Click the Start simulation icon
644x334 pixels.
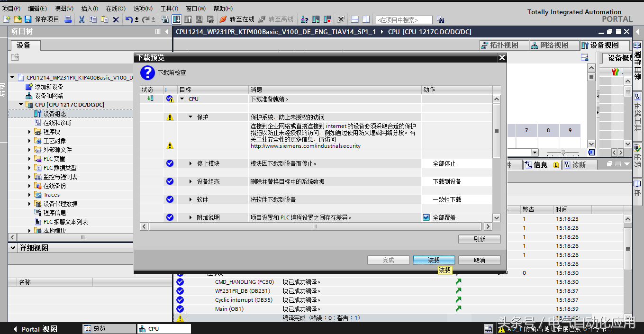point(199,19)
